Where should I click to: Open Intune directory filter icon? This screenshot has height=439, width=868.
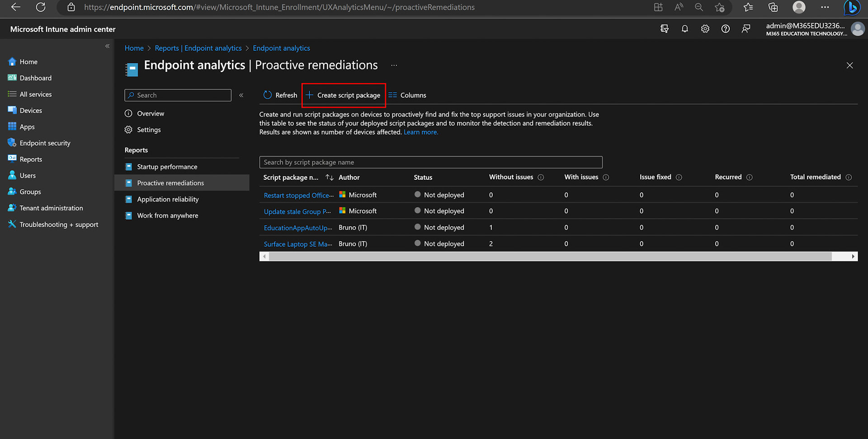coord(664,29)
